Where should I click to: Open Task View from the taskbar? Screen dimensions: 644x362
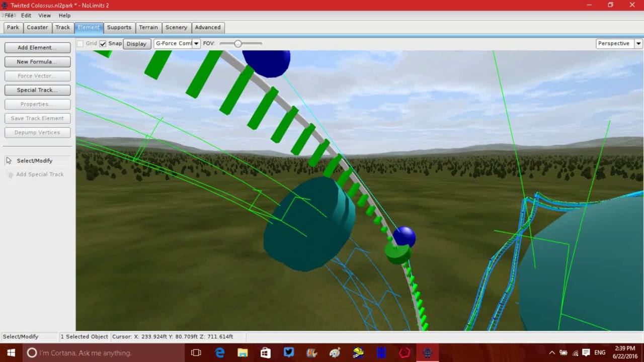[196, 353]
